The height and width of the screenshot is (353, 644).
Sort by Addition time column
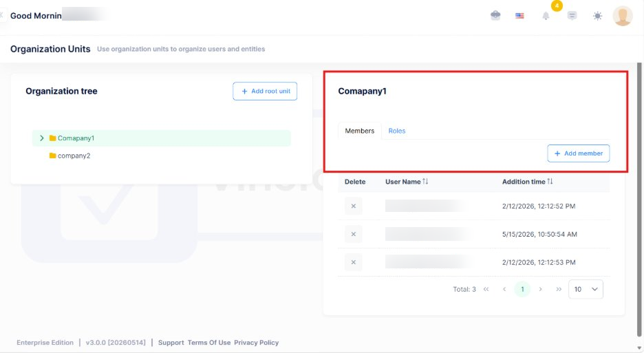527,182
